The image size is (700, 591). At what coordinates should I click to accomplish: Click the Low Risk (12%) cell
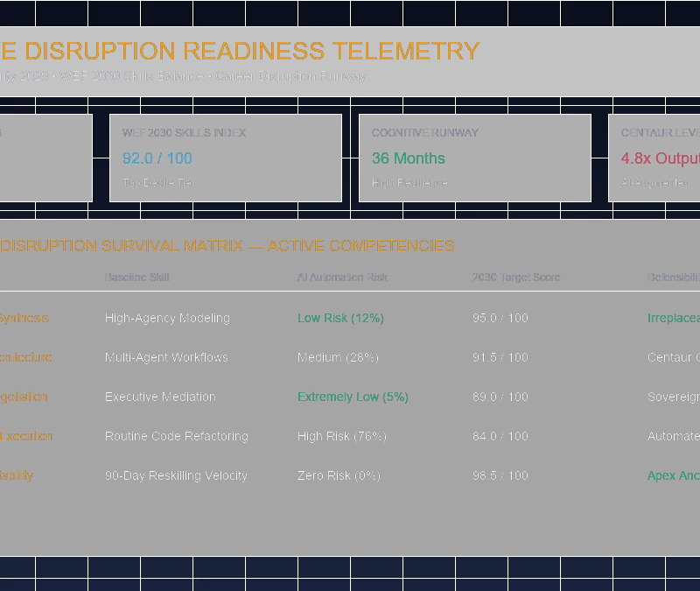340,318
